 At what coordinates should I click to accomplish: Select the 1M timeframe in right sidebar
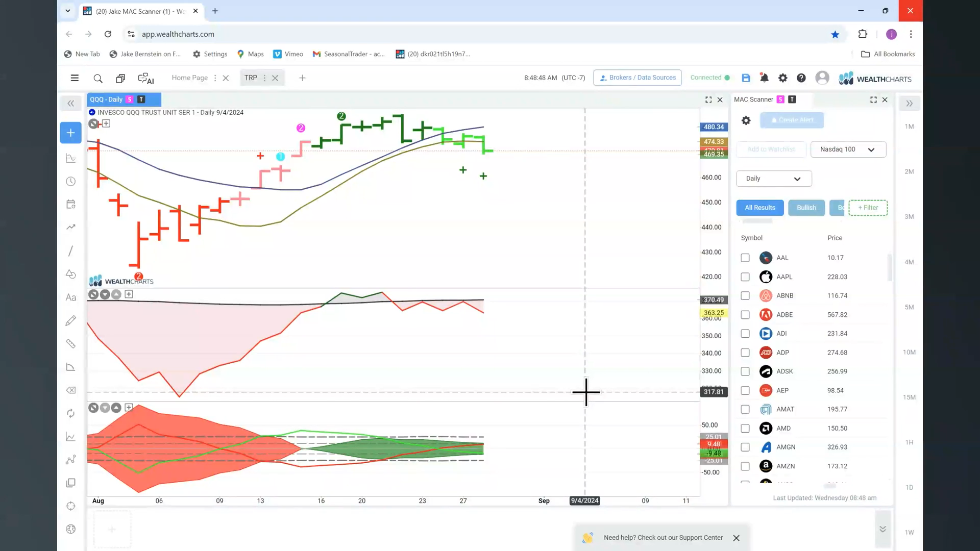(909, 127)
